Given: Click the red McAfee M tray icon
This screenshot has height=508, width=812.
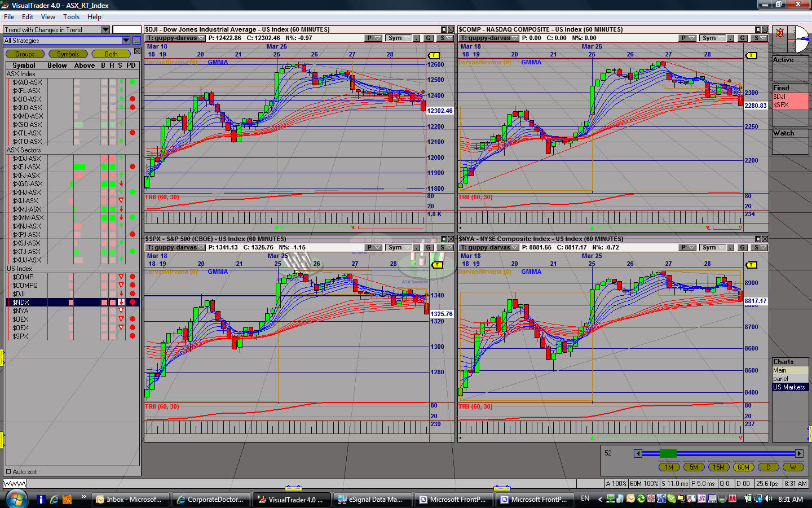Looking at the screenshot, I should coord(732,499).
